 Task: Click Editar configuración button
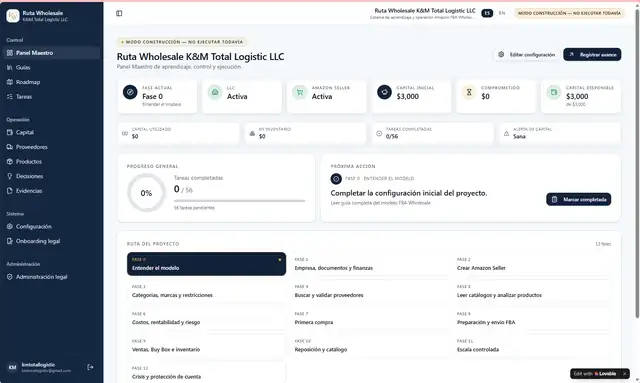pos(527,54)
